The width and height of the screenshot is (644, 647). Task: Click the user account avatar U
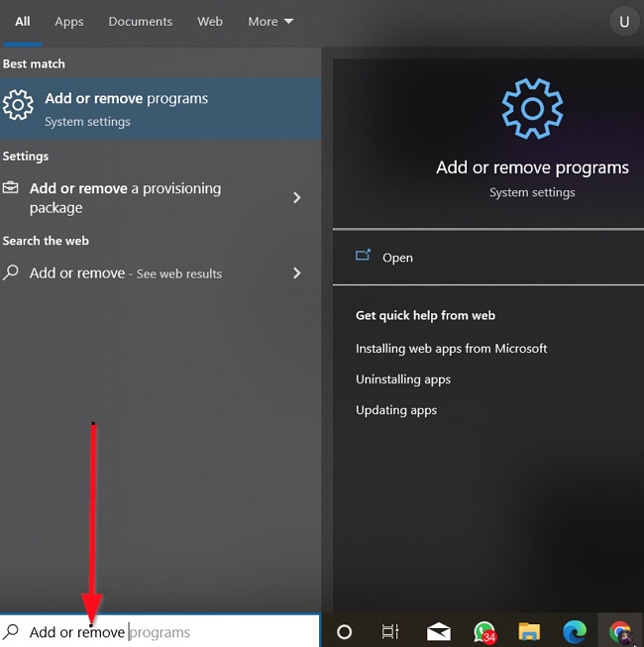(x=624, y=22)
